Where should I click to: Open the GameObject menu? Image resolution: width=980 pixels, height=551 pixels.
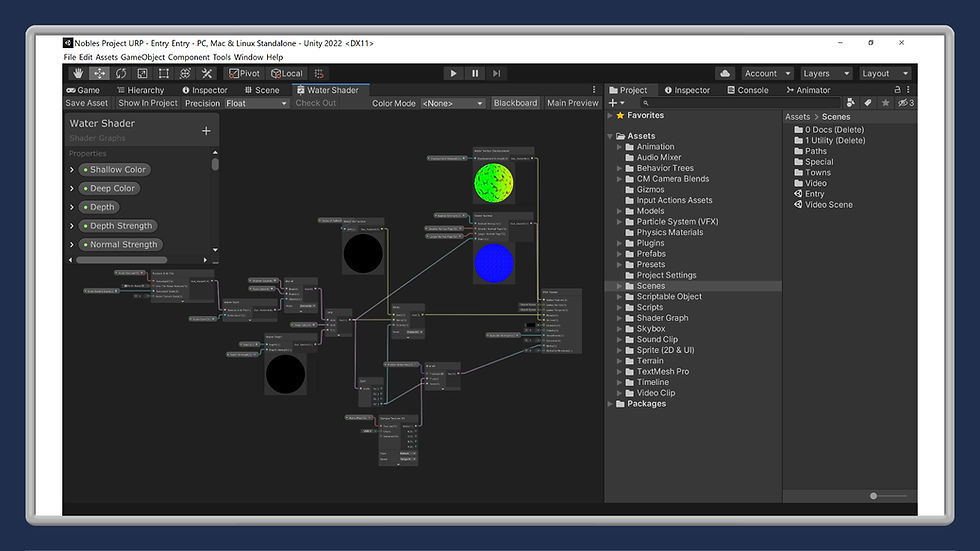click(142, 57)
